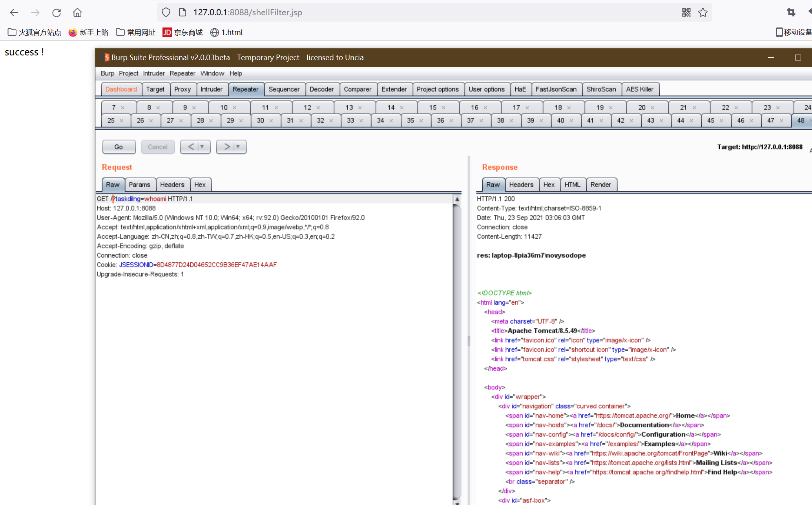The image size is (812, 505).
Task: Show response Headers view
Action: point(521,185)
